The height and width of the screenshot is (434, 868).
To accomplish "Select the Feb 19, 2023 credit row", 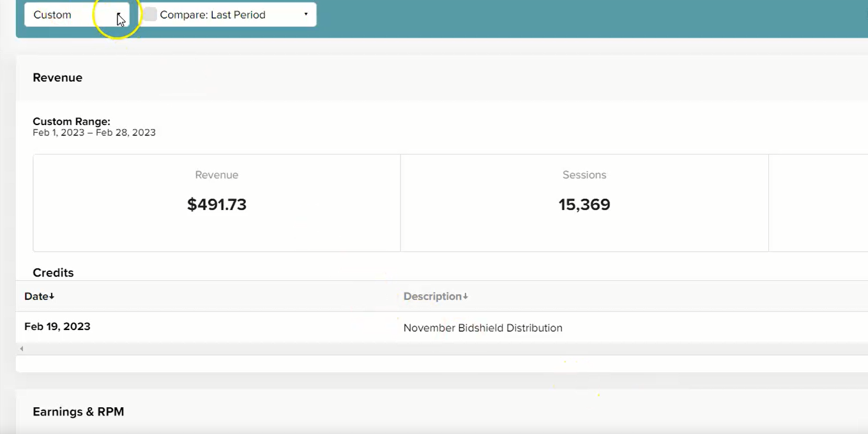I will (441, 327).
